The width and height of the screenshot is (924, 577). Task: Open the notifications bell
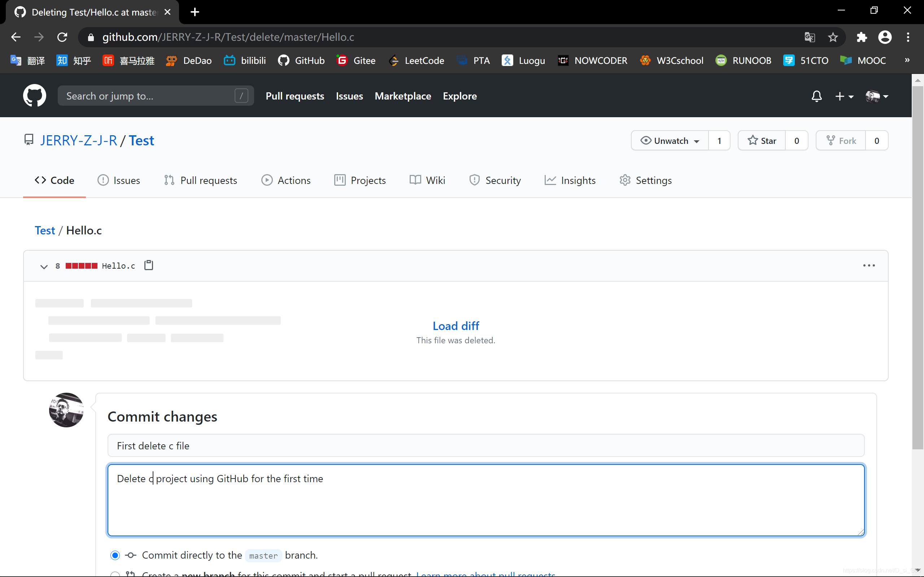coord(816,96)
